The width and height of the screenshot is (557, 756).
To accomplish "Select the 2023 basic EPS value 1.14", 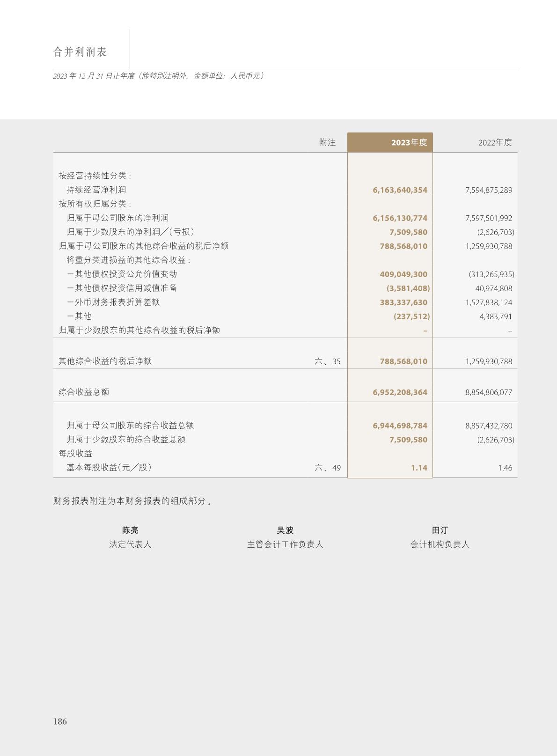I will tap(419, 468).
